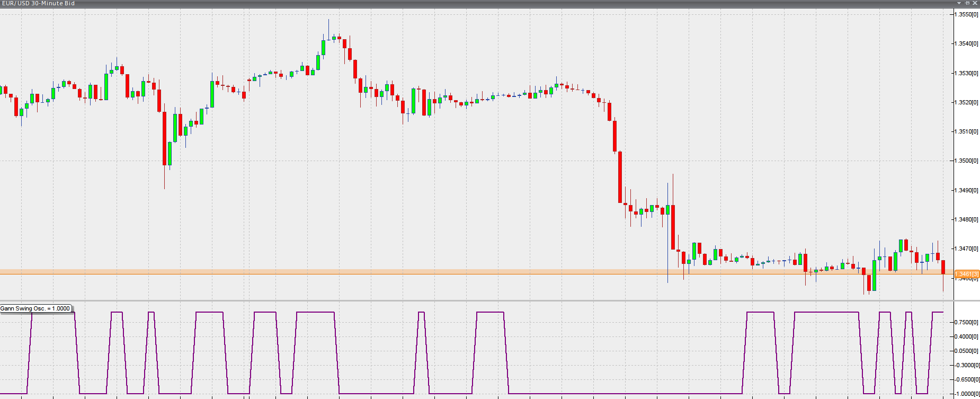Click the 1.3530 price axis label
The width and height of the screenshot is (980, 399).
(x=966, y=73)
